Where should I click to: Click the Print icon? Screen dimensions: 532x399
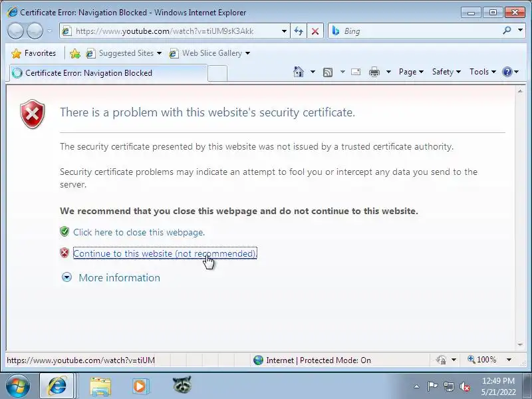[x=374, y=72]
